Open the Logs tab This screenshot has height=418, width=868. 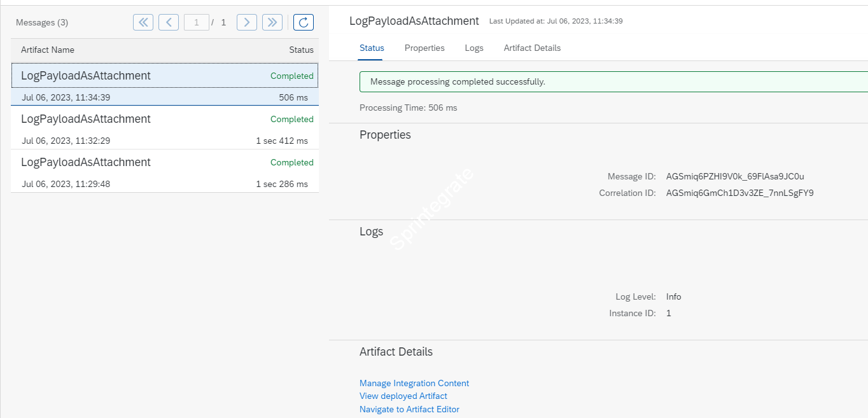pyautogui.click(x=473, y=48)
